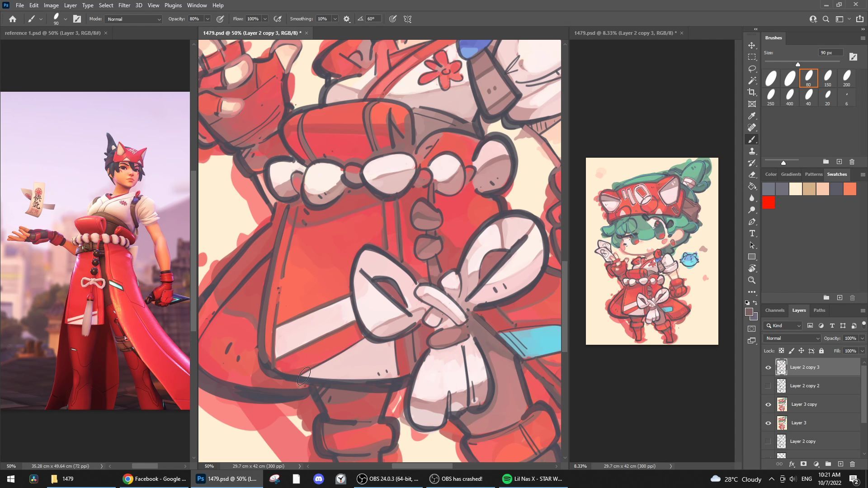Select the 400 size brush preset
This screenshot has height=488, width=868.
[789, 97]
